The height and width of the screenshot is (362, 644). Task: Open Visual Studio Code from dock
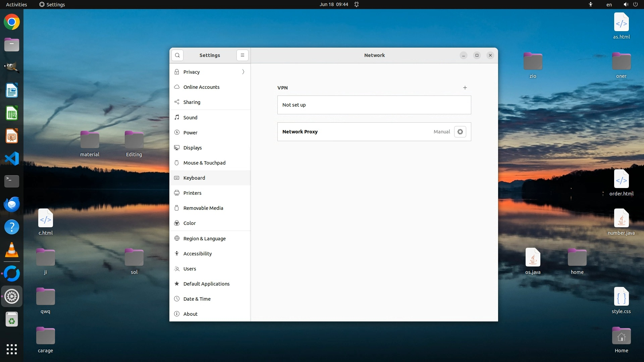pos(12,159)
